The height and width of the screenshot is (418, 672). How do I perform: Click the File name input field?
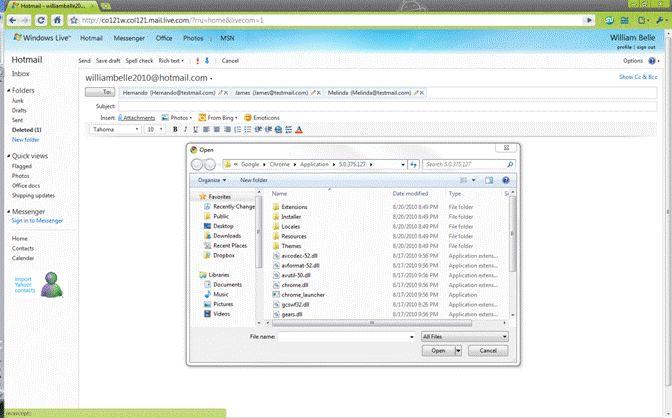346,337
